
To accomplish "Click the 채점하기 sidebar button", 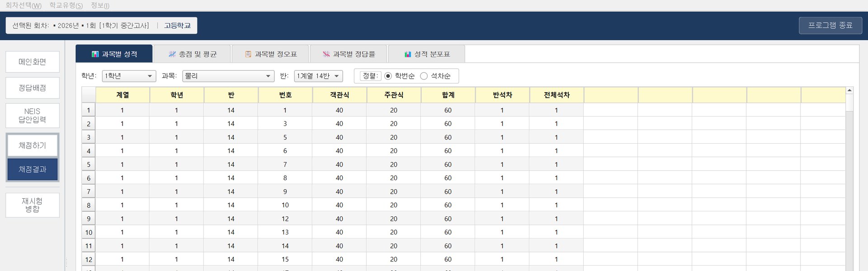I will click(x=33, y=145).
